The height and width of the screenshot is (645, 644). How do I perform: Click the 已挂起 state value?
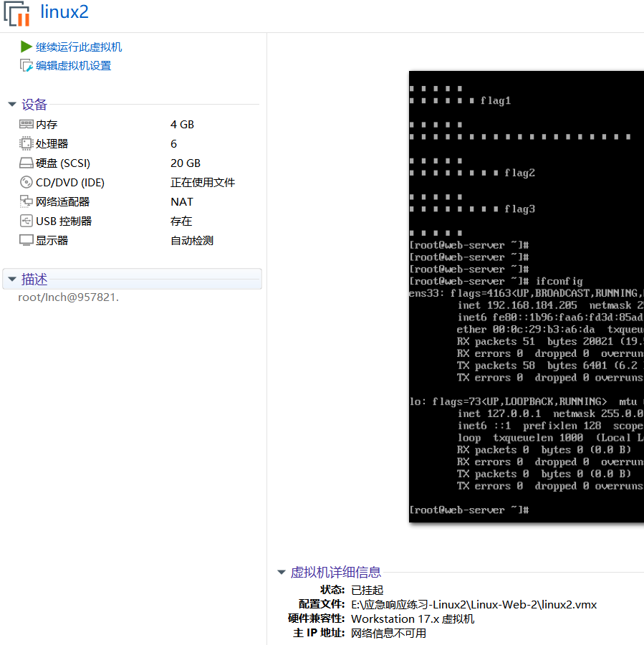367,590
